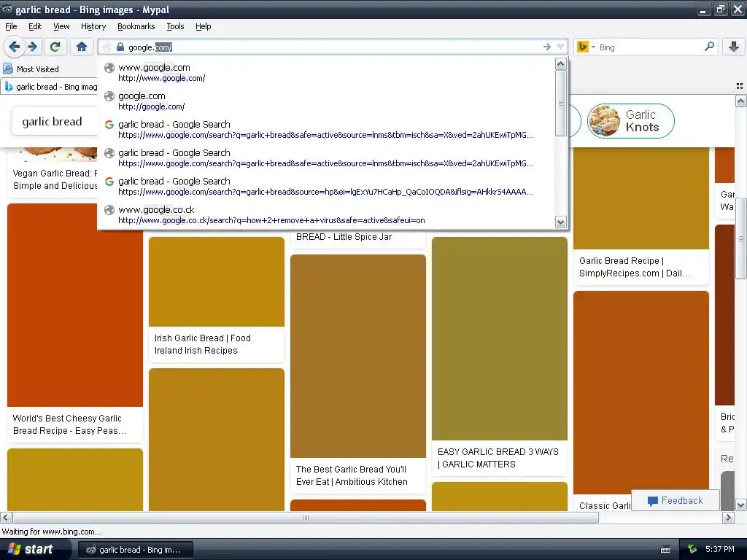Open the Tools menu
This screenshot has width=747, height=560.
pos(175,26)
